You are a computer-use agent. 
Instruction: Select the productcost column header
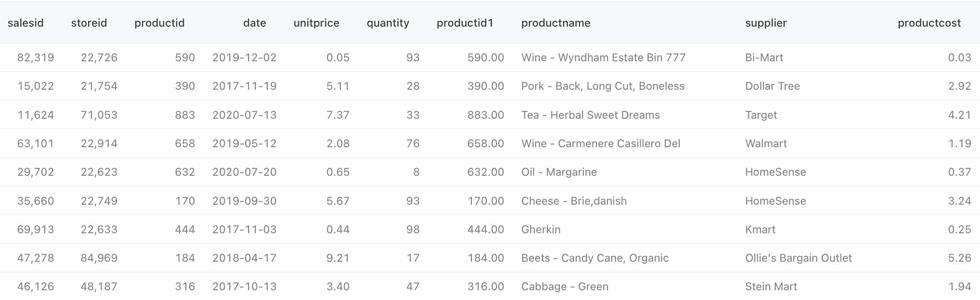[x=929, y=23]
